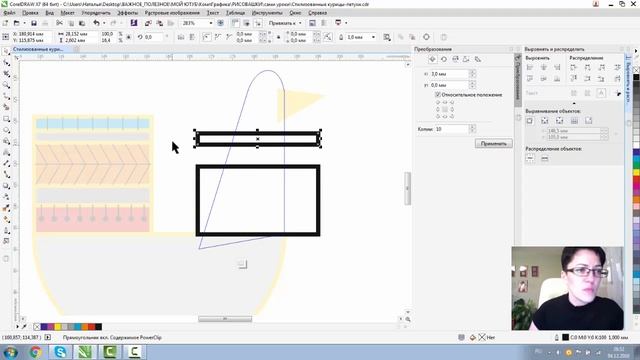
Task: Click the Align Right icon in the Align docker
Action: (x=557, y=67)
